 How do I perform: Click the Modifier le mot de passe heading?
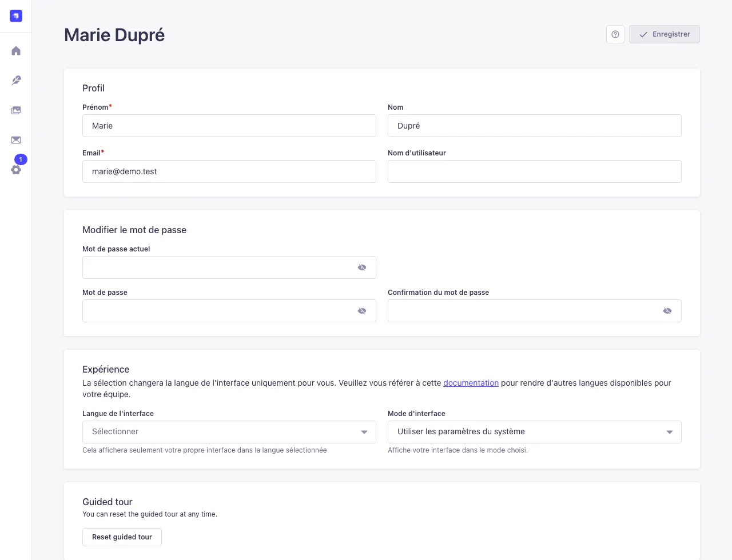pos(134,230)
